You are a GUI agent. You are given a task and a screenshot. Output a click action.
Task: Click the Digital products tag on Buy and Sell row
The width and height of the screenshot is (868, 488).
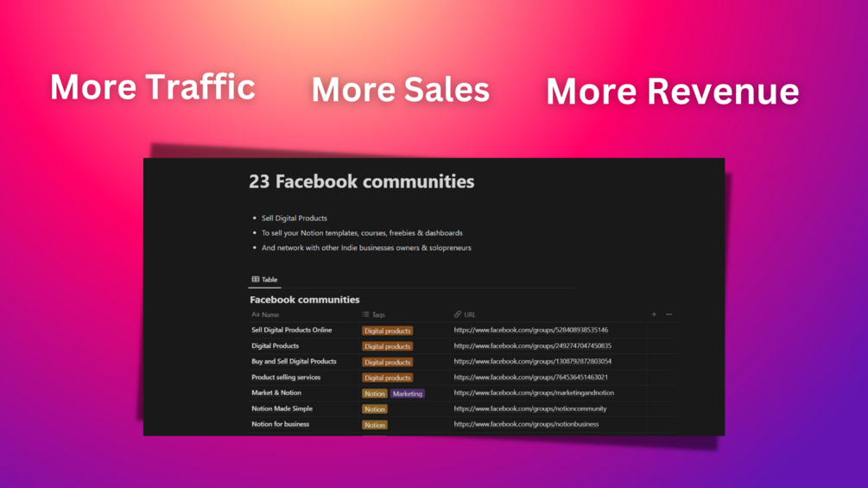(388, 363)
